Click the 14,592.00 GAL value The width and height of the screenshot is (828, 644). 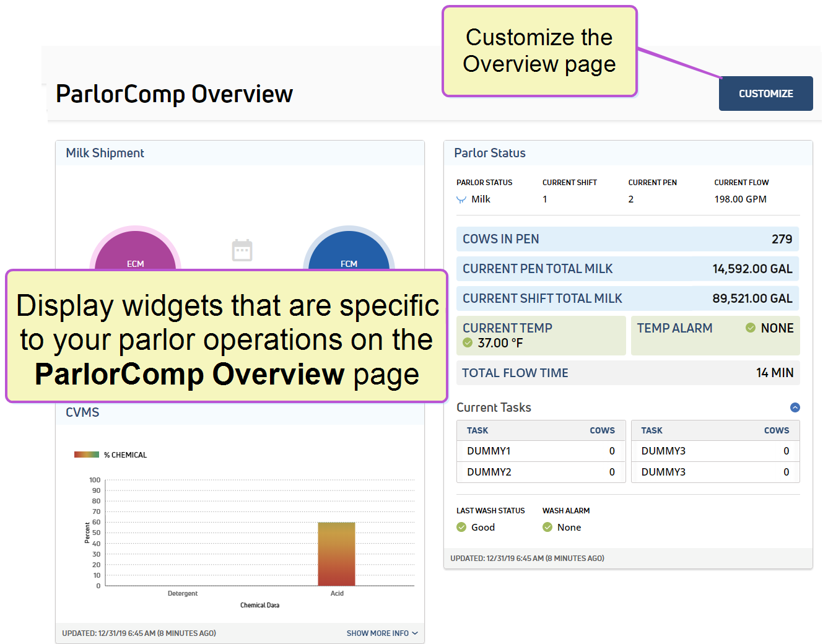pos(752,269)
